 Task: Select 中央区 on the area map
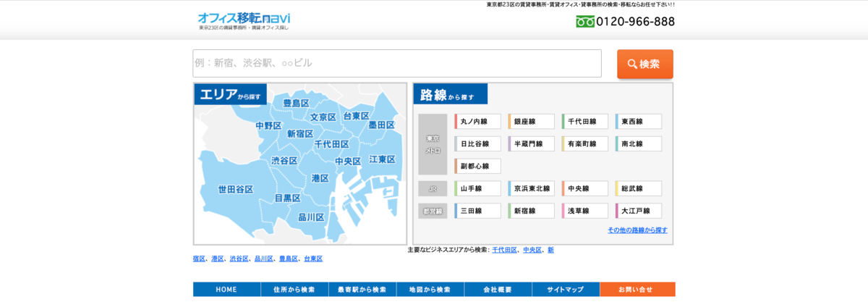point(348,161)
